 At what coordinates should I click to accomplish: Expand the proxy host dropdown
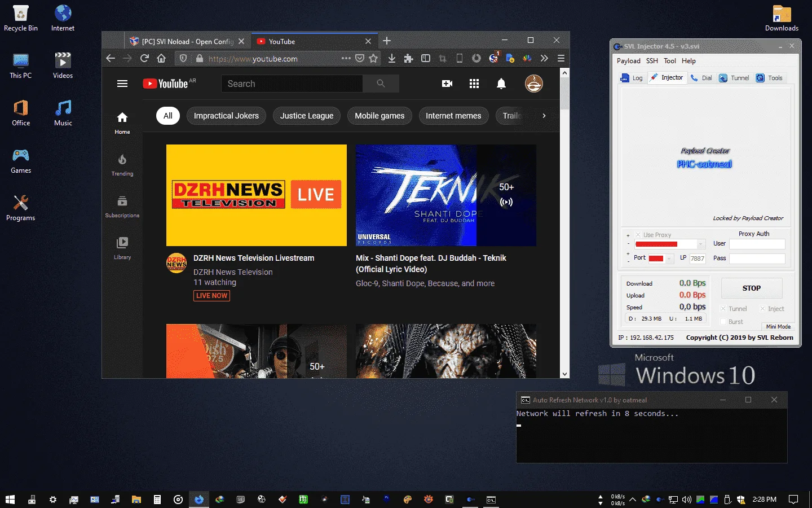pyautogui.click(x=701, y=244)
